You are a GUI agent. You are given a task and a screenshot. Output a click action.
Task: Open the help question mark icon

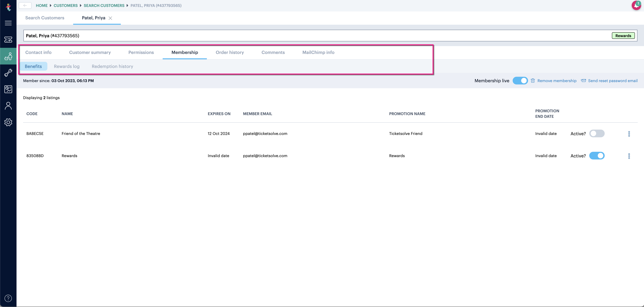point(8,298)
